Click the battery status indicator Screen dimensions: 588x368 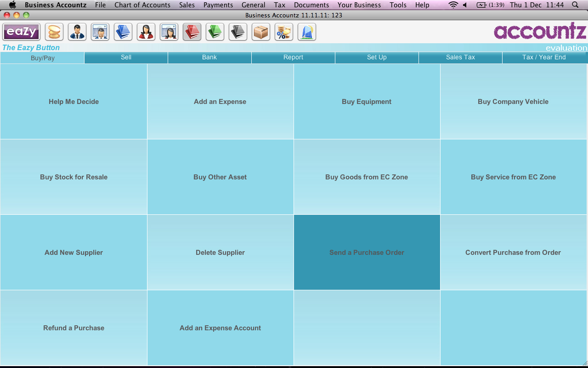[x=491, y=5]
